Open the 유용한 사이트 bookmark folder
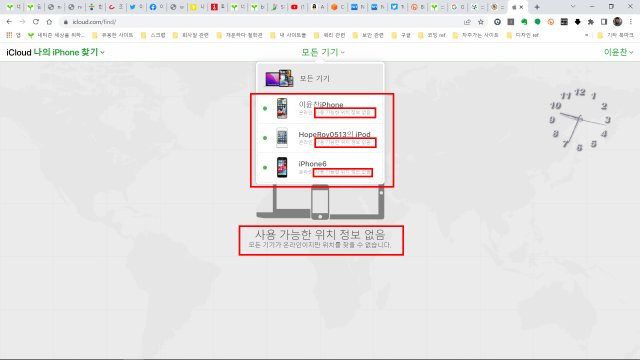The image size is (640, 360). pos(113,36)
